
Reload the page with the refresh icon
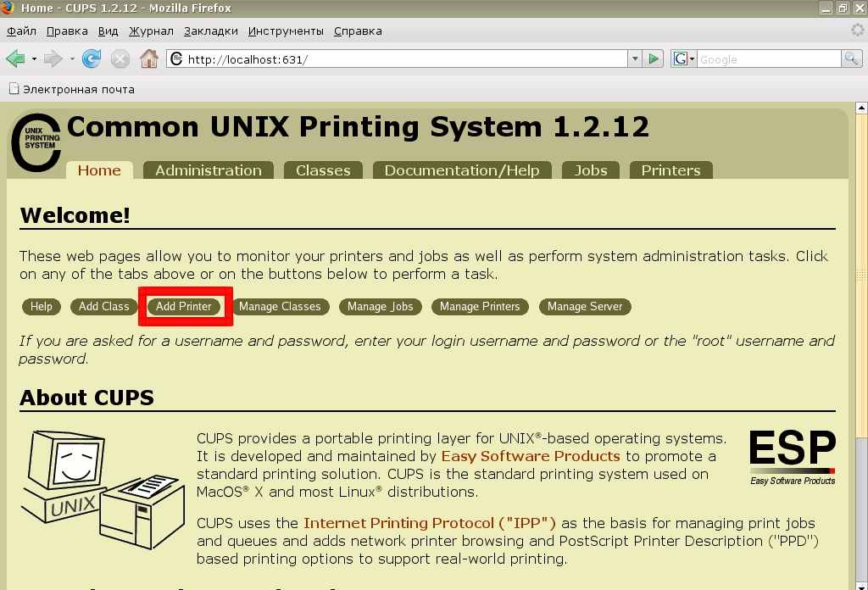tap(92, 58)
